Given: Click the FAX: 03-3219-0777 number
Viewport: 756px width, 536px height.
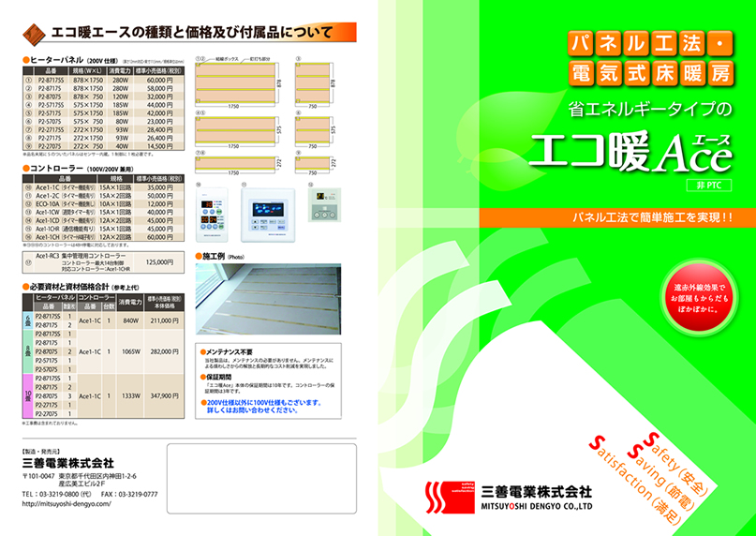Looking at the screenshot, I should (x=129, y=495).
